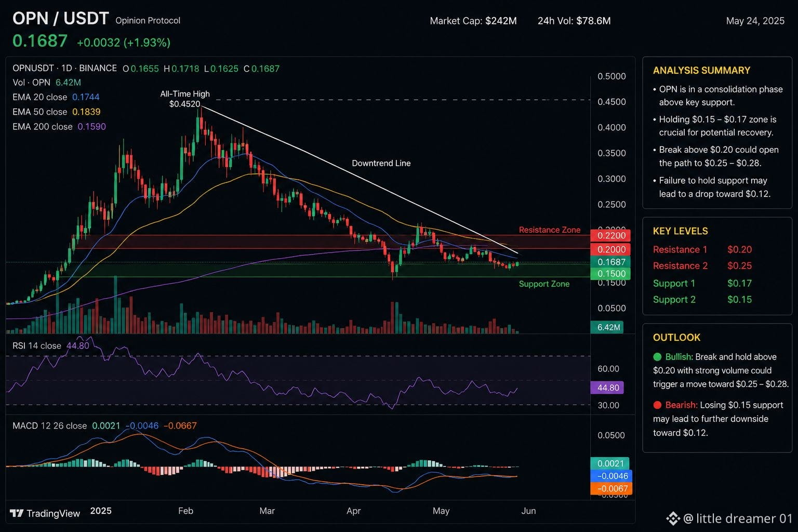Select the EMA 50 close legend
Viewport: 798px width, 532px height.
[57, 112]
